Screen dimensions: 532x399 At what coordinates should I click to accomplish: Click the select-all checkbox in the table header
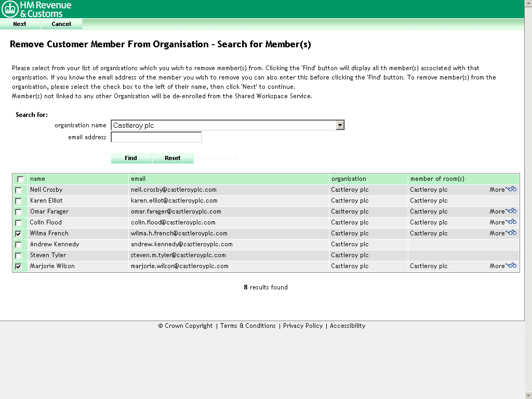click(20, 179)
